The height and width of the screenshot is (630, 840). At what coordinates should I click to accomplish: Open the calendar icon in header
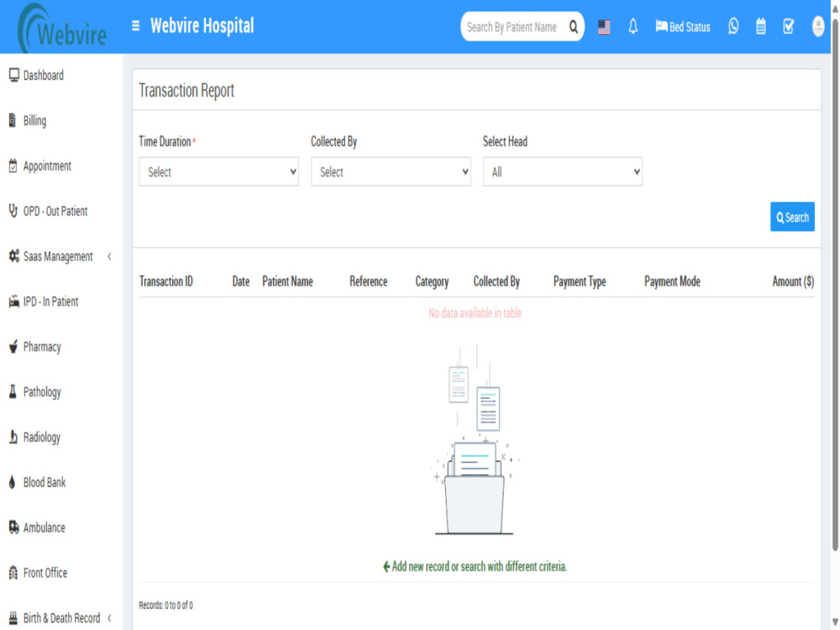coord(760,26)
